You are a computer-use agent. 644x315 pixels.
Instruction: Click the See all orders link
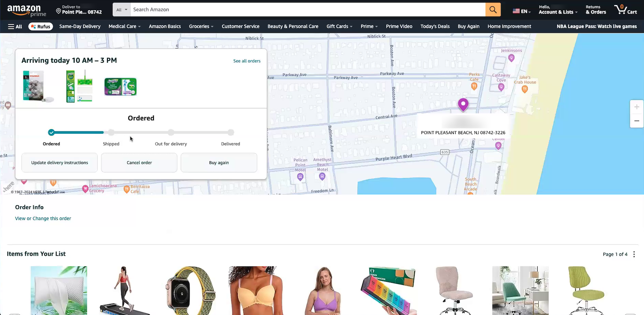pos(247,61)
